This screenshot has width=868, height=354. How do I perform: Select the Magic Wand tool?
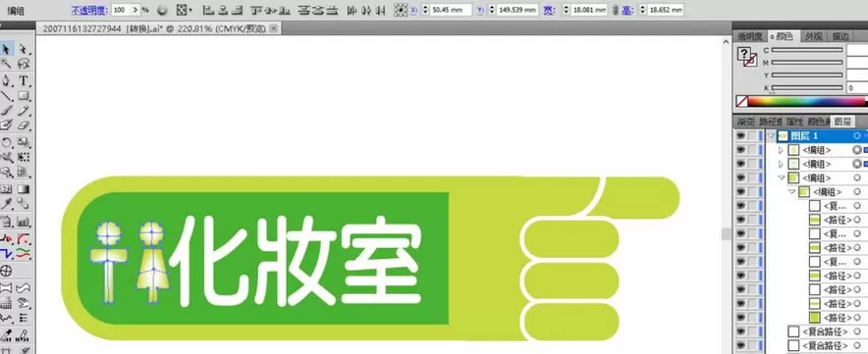[7, 64]
